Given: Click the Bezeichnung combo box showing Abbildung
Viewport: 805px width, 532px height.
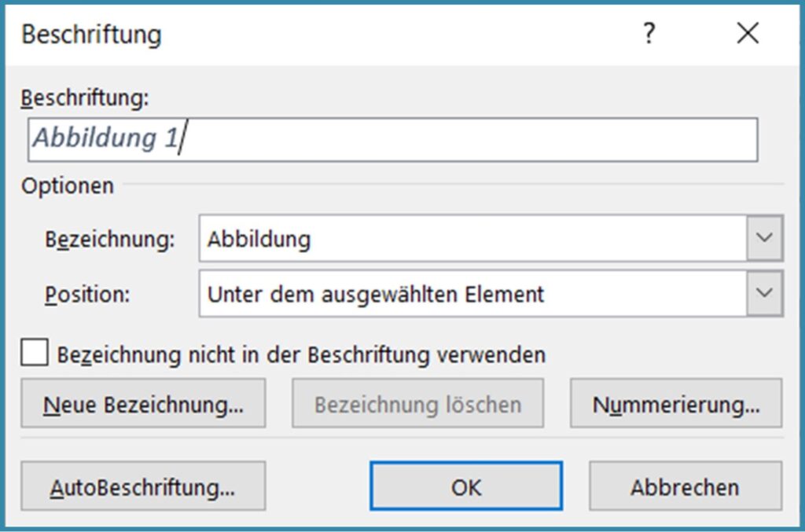Looking at the screenshot, I should pos(473,239).
